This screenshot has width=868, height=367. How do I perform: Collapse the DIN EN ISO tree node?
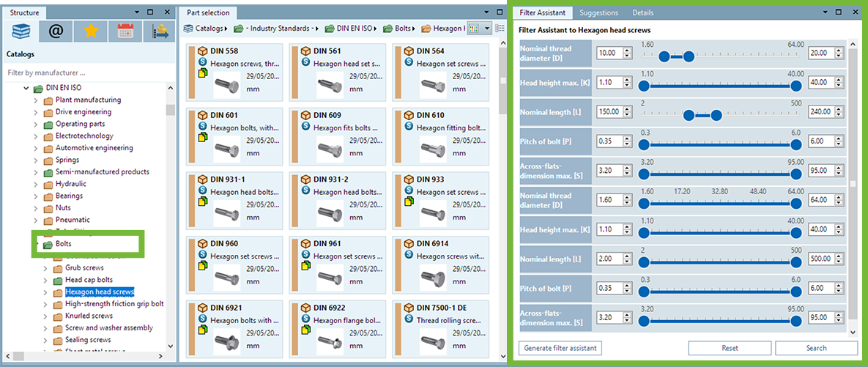(26, 88)
